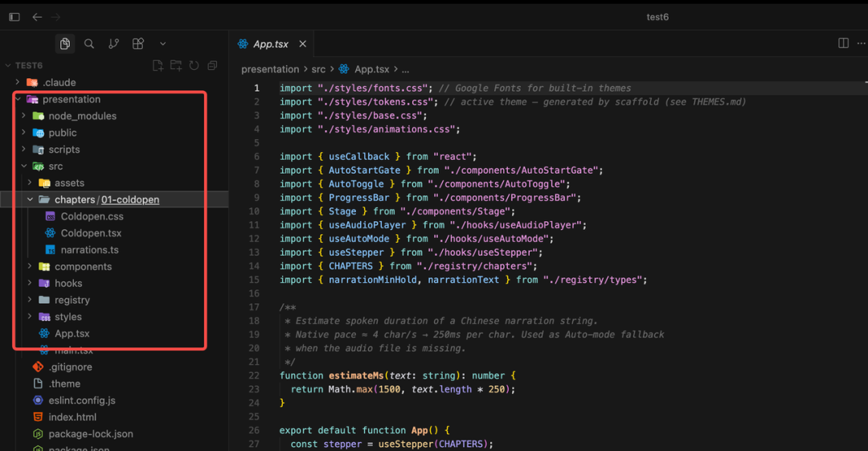Viewport: 868px width, 451px height.
Task: Click src in the breadcrumb
Action: point(318,69)
